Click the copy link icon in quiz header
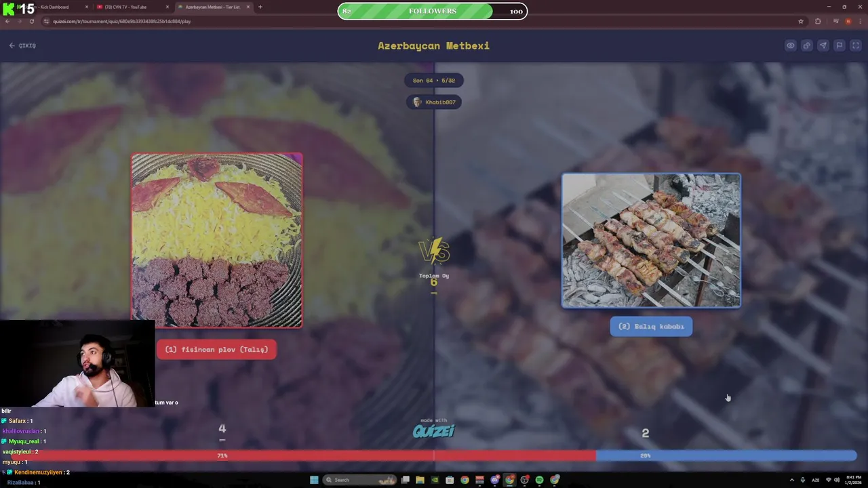The height and width of the screenshot is (488, 868). coord(807,45)
